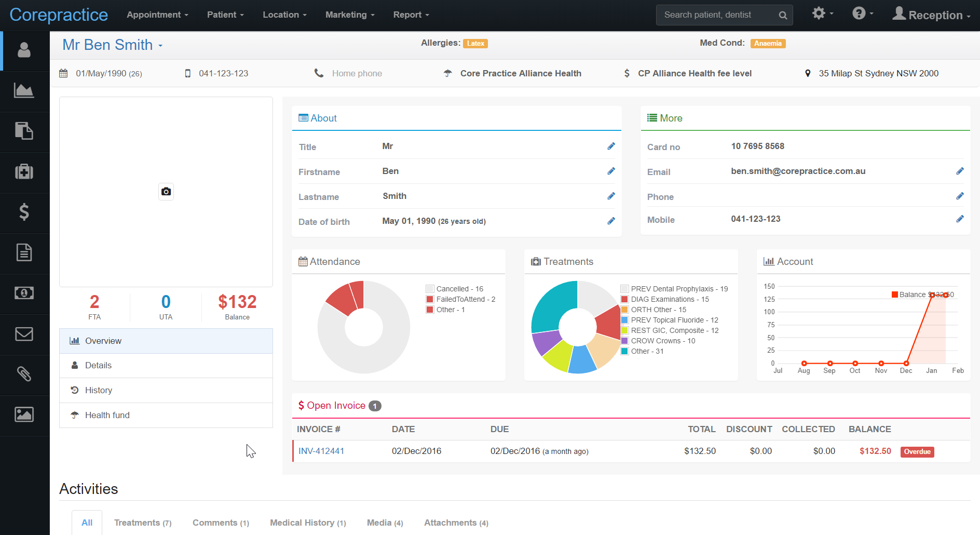Viewport: 980px width, 535px height.
Task: Click the Latex allergy badge
Action: [475, 43]
